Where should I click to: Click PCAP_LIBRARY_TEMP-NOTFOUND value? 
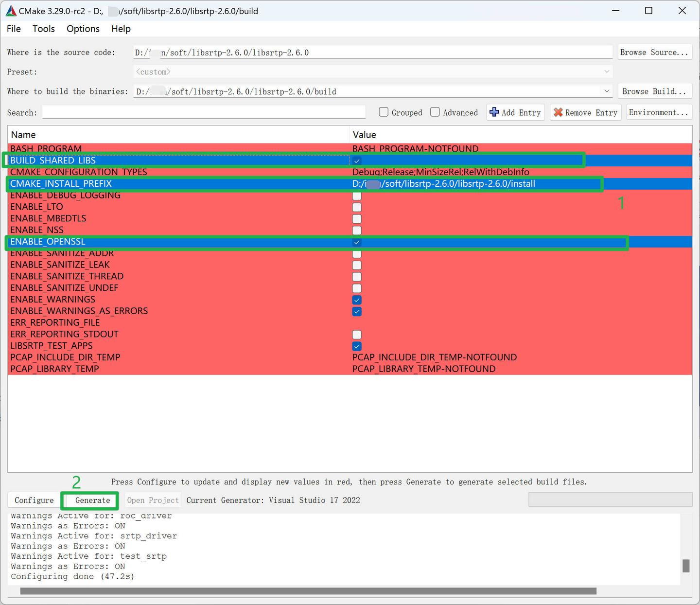pos(424,369)
